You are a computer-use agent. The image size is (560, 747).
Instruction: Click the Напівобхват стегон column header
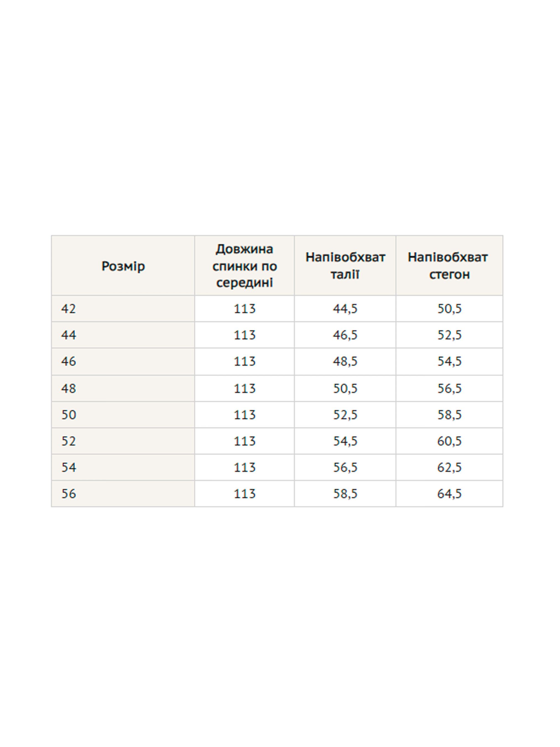[449, 266]
